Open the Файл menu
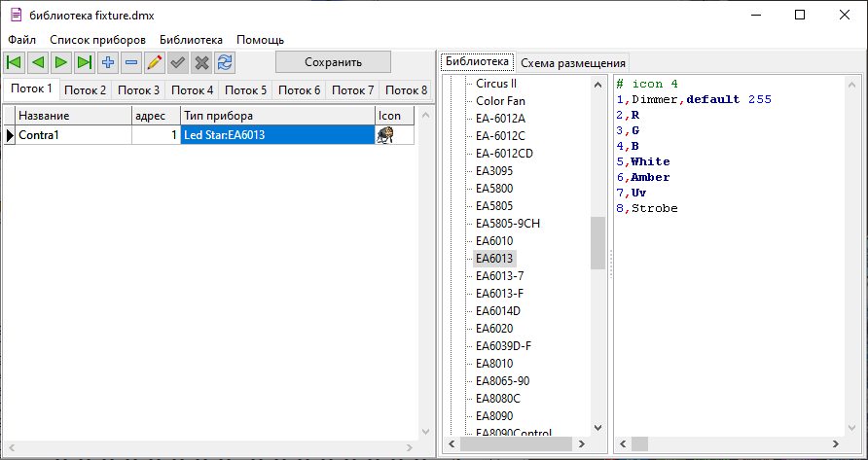This screenshot has width=868, height=460. (21, 40)
